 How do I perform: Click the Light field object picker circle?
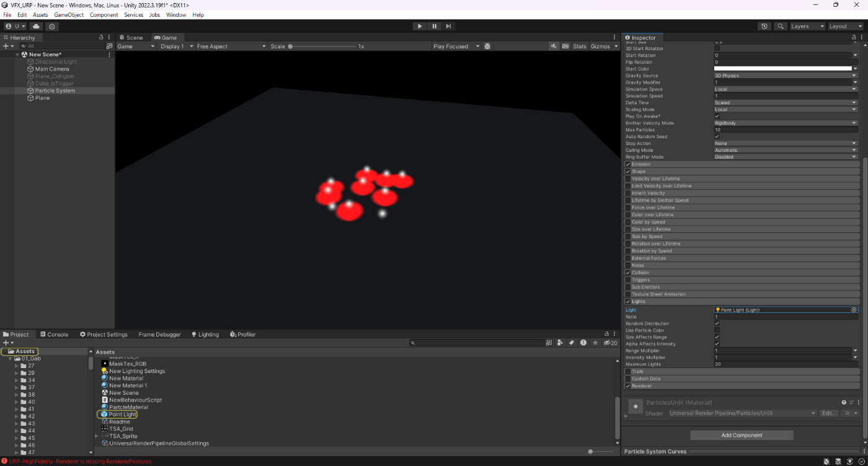click(854, 310)
